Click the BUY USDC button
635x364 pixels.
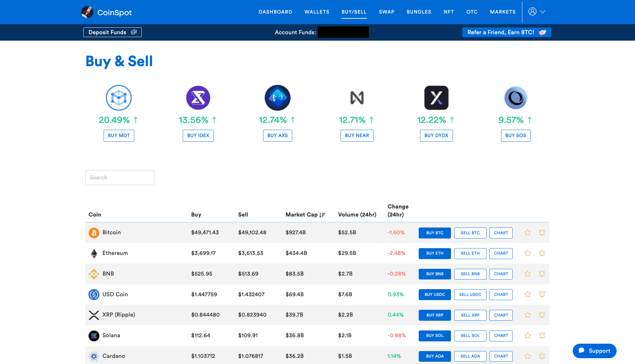435,295
